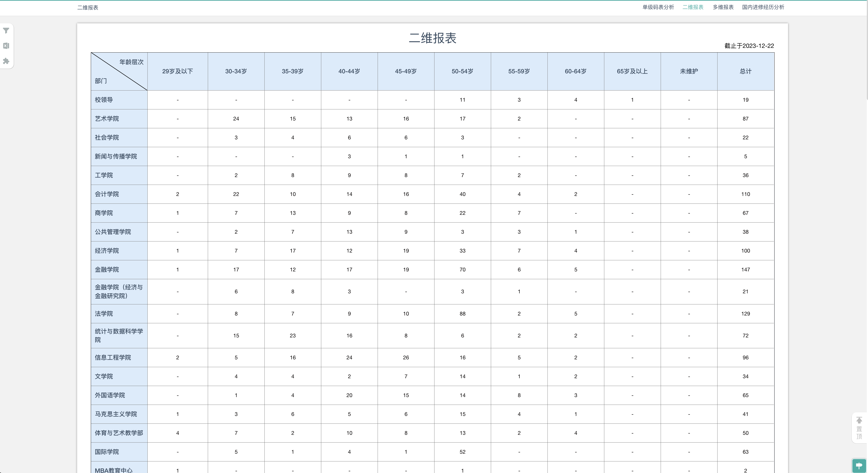Viewport: 868px width, 473px height.
Task: Open the filter funnel icon in sidebar
Action: click(6, 31)
